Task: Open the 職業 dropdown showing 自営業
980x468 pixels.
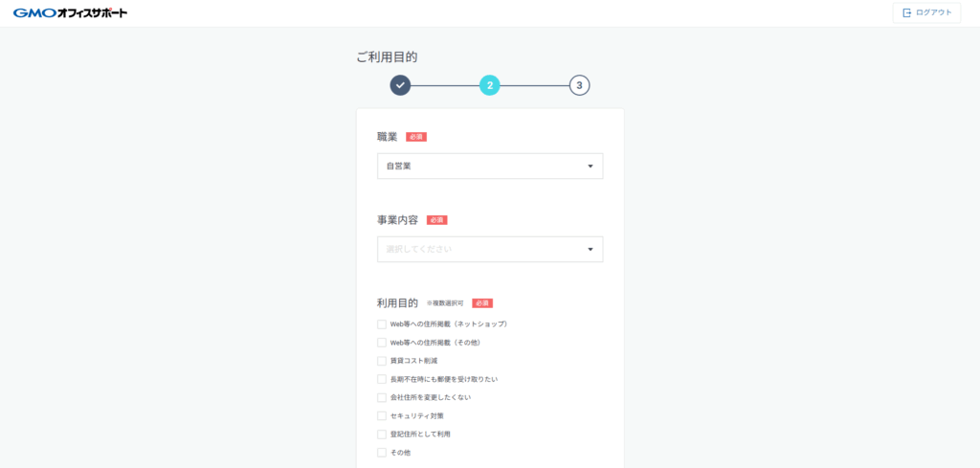Action: pos(490,167)
